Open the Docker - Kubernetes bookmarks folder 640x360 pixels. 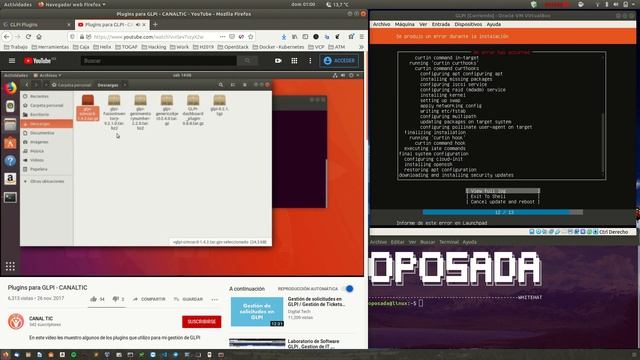coord(278,47)
